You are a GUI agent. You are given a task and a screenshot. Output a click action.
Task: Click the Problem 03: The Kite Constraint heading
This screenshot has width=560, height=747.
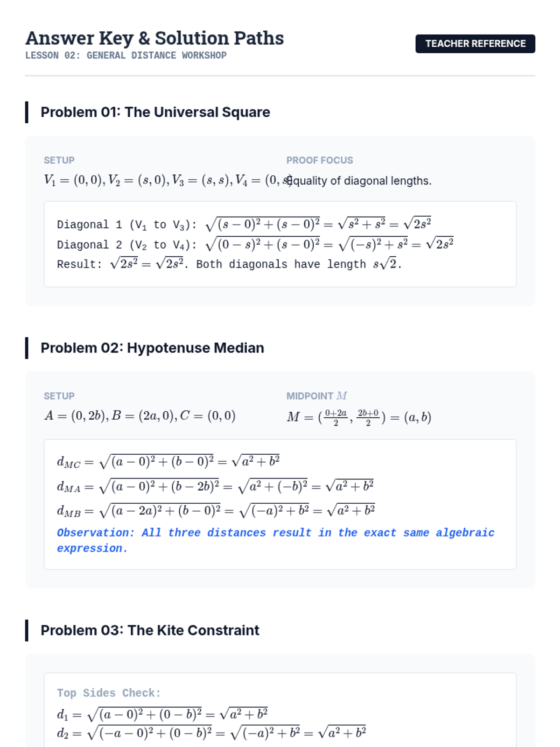point(150,630)
